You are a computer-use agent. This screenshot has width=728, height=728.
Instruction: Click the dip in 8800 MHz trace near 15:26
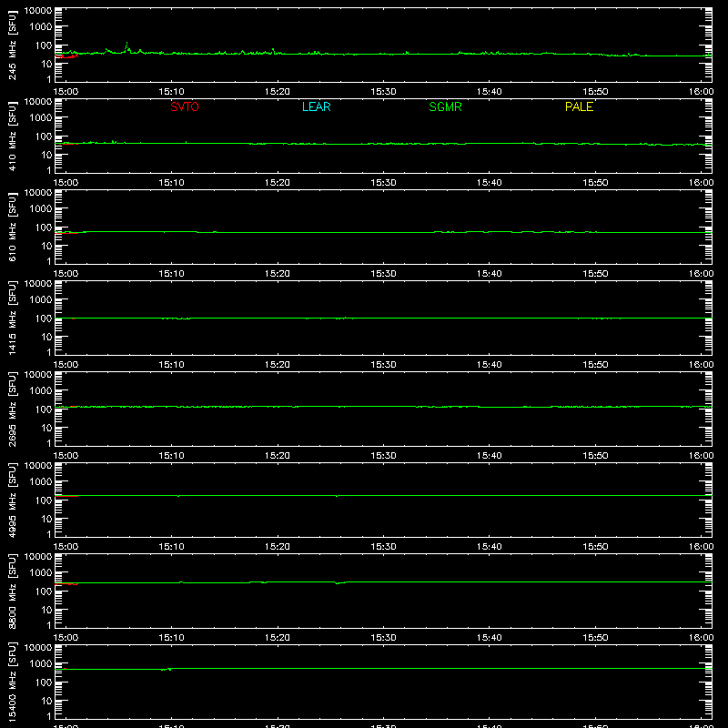[338, 583]
